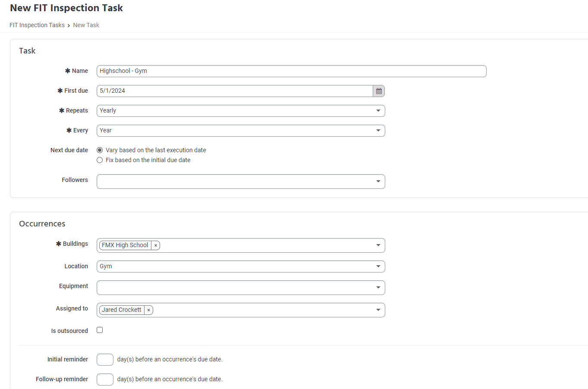The height and width of the screenshot is (389, 588).
Task: Open the First due calendar picker
Action: click(x=379, y=91)
